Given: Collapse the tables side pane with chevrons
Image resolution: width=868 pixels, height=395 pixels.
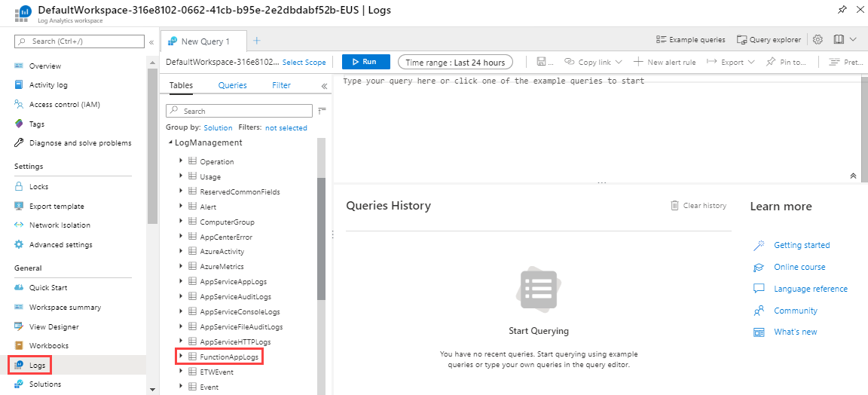Looking at the screenshot, I should pos(325,86).
